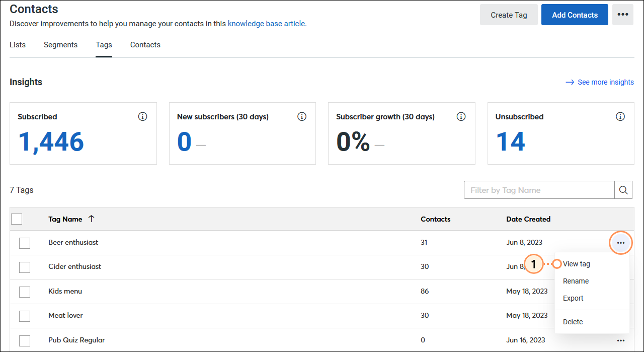
Task: Click the Jun 8, 2023 date for Beer enthusiast
Action: click(x=524, y=242)
